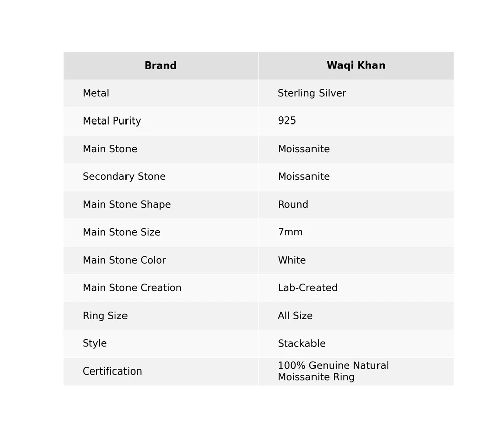Click the White color value
504x433 pixels.
291,260
